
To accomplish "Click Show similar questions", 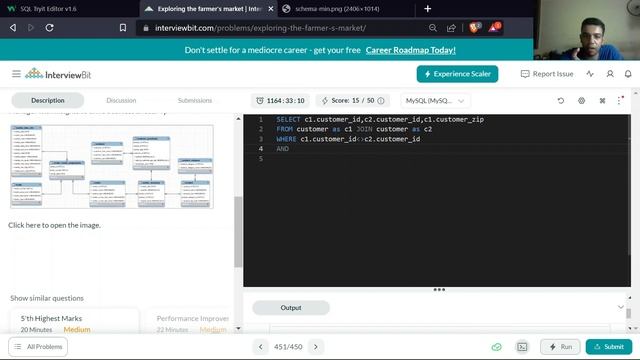I will click(47, 298).
